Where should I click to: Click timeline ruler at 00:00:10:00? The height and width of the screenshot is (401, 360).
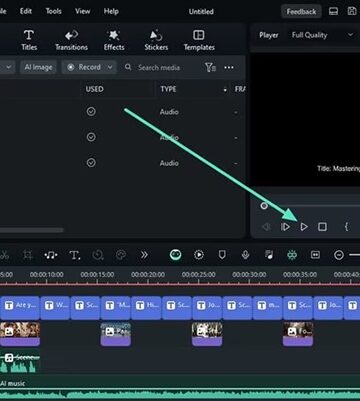click(46, 275)
